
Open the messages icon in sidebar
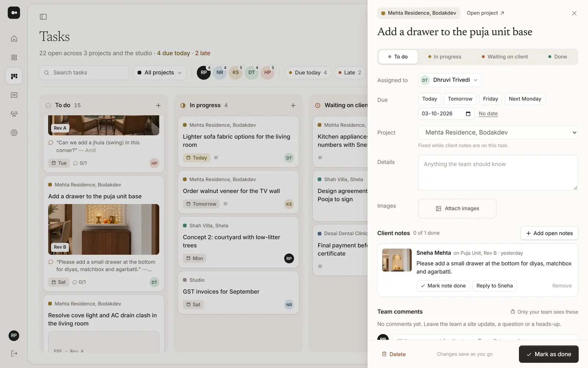tap(14, 95)
